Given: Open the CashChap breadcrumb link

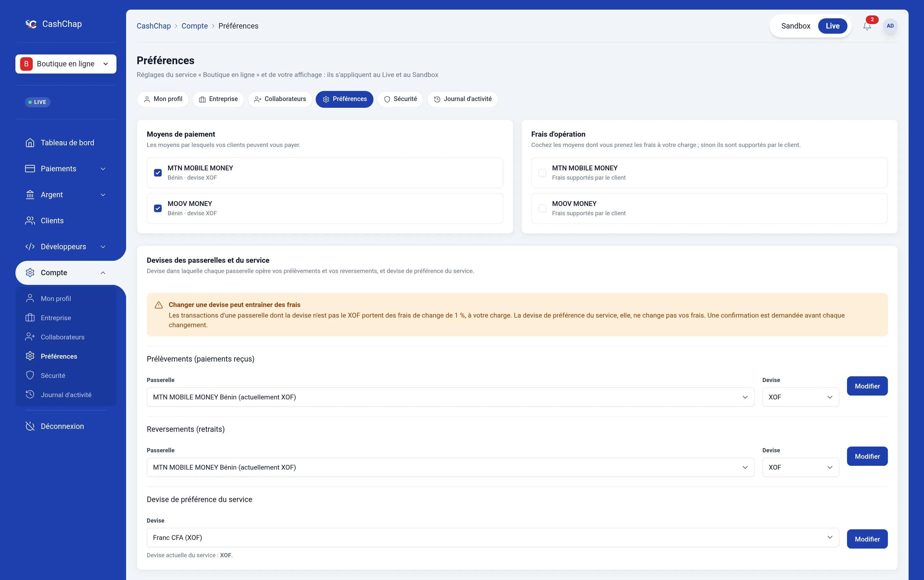Looking at the screenshot, I should (x=153, y=26).
